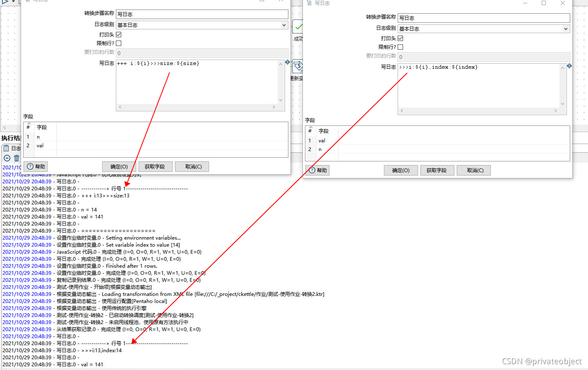Uncheck 打印头 in left dialog

(119, 35)
